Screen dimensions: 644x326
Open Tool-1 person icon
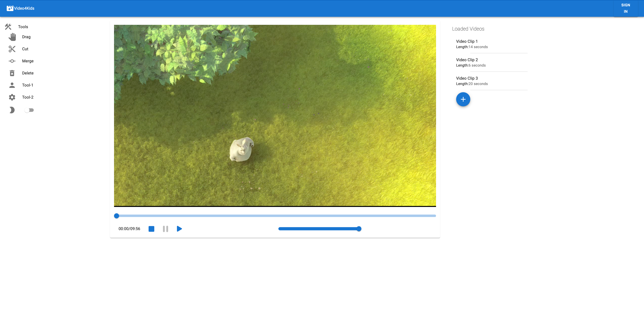12,85
